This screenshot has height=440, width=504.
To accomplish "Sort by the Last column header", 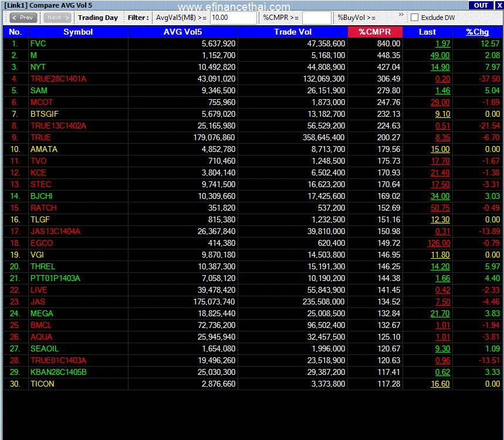I will click(427, 32).
